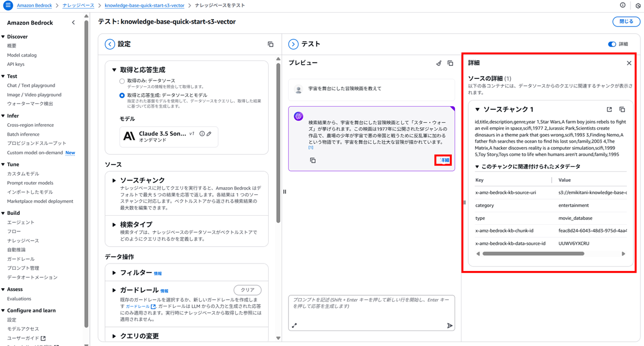This screenshot has height=346, width=644.
Task: Open ガードレール in the sidebar
Action: 21,259
